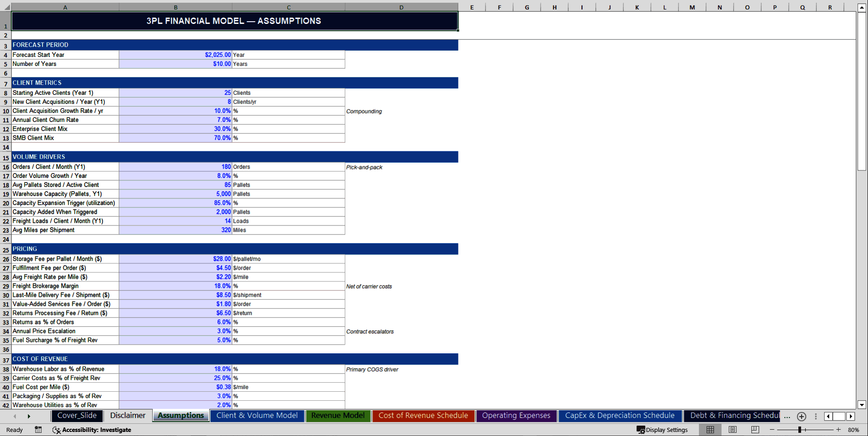868x436 pixels.
Task: Click the New Sheet plus icon
Action: [x=802, y=416]
